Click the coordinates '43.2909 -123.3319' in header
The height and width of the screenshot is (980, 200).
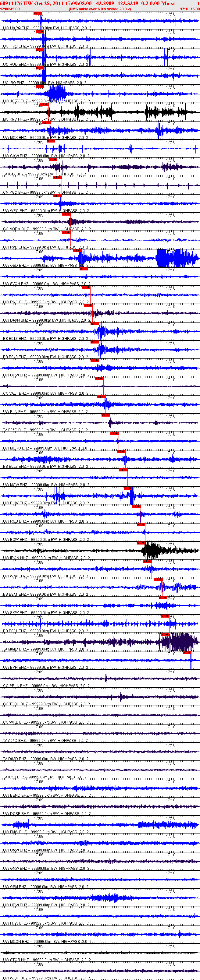117,3
